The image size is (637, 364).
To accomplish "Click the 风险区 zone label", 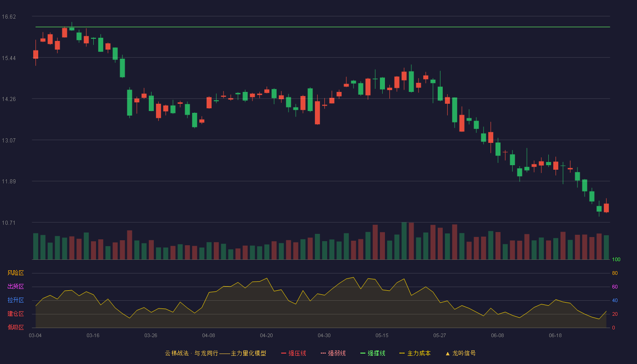I will tap(15, 273).
